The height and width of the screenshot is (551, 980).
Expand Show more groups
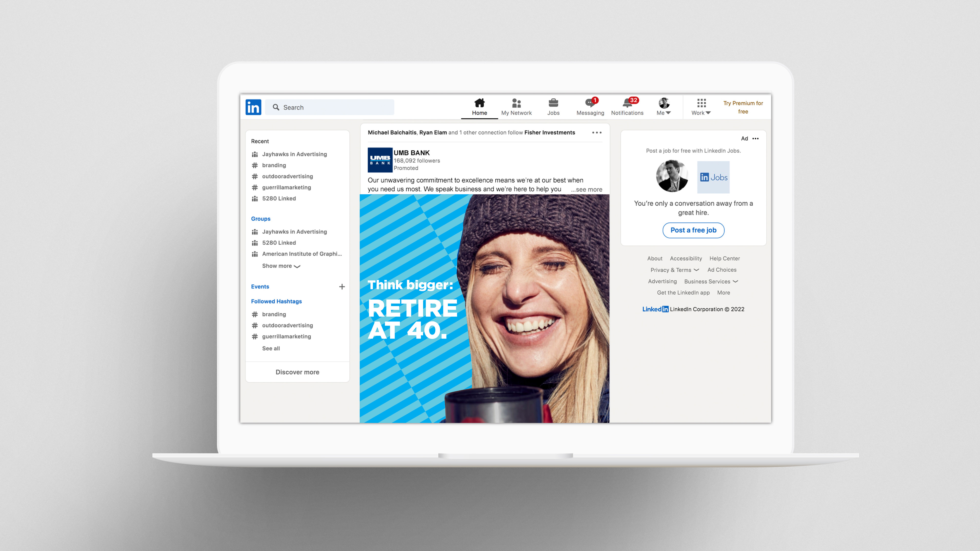[x=281, y=266]
